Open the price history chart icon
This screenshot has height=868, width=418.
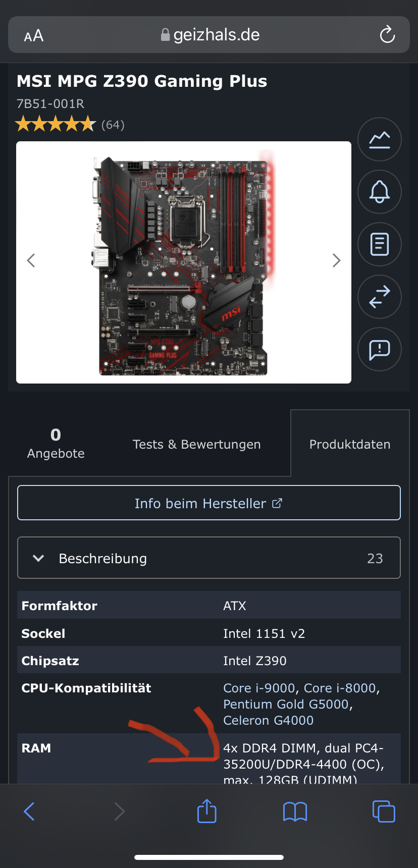pyautogui.click(x=380, y=139)
